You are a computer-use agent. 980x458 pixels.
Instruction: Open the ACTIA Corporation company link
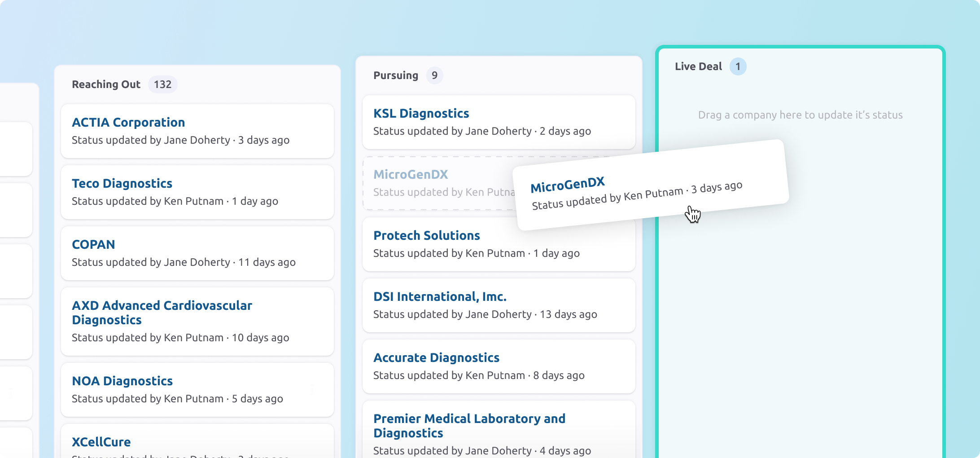(128, 122)
